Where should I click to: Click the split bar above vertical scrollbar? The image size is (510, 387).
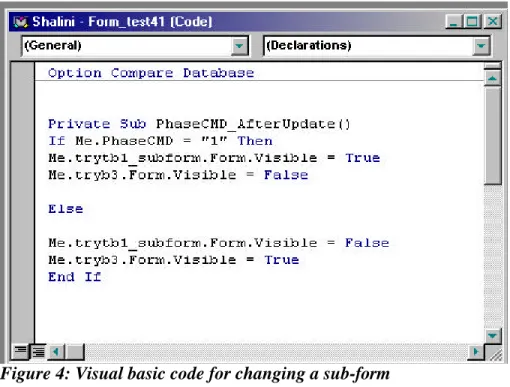(493, 66)
